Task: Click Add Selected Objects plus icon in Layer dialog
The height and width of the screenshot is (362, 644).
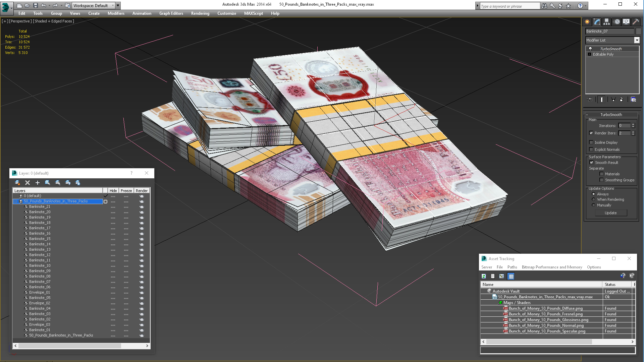Action: (38, 183)
